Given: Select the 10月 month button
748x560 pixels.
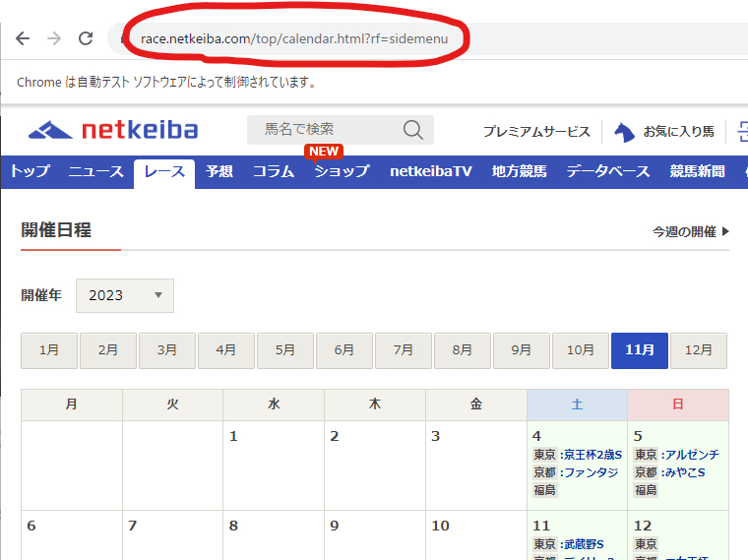Looking at the screenshot, I should coord(581,350).
